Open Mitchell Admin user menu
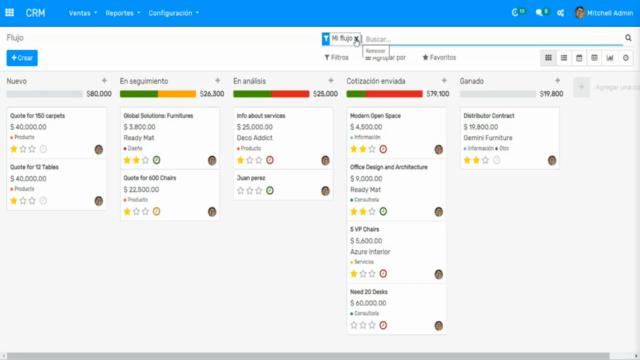 (604, 13)
